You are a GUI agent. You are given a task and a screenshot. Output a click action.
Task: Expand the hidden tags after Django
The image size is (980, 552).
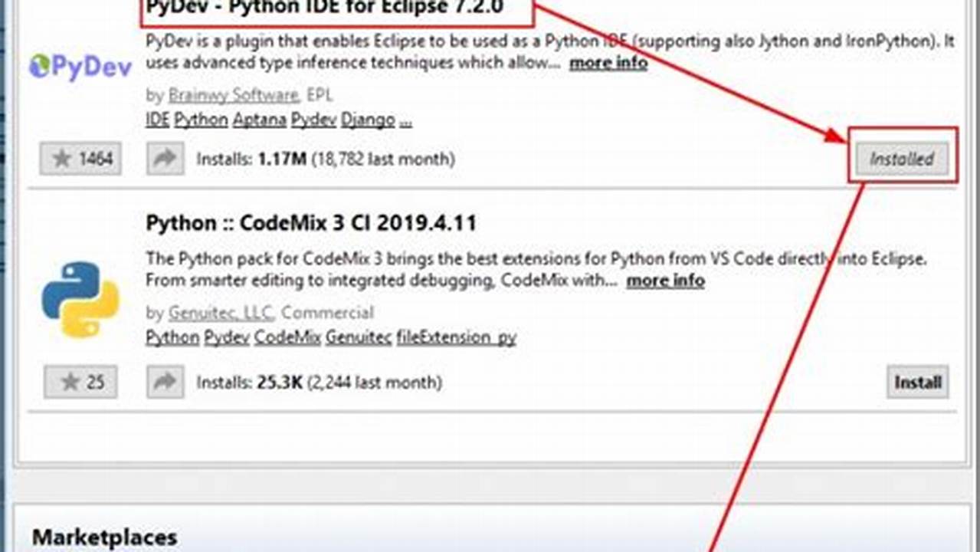point(404,120)
